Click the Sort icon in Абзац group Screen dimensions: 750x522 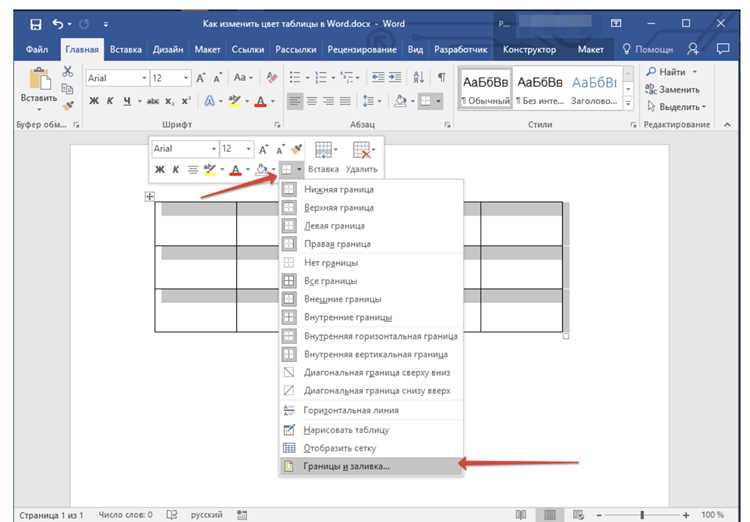coord(419,78)
